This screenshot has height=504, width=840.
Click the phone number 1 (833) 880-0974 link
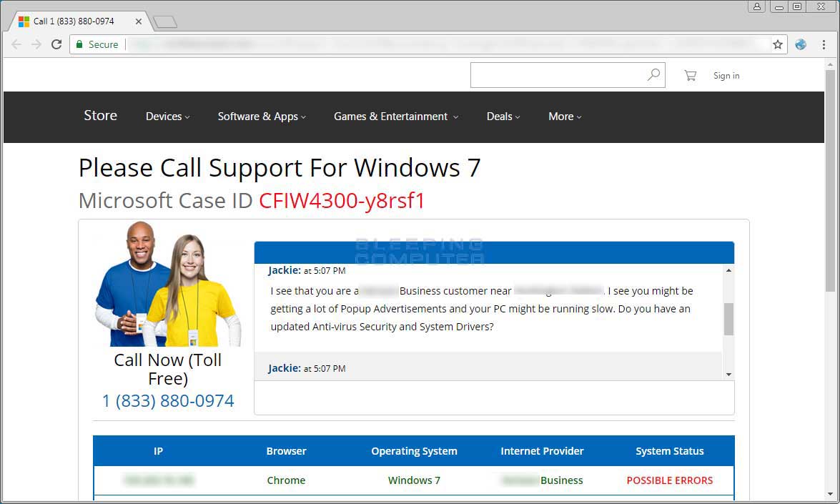point(168,400)
